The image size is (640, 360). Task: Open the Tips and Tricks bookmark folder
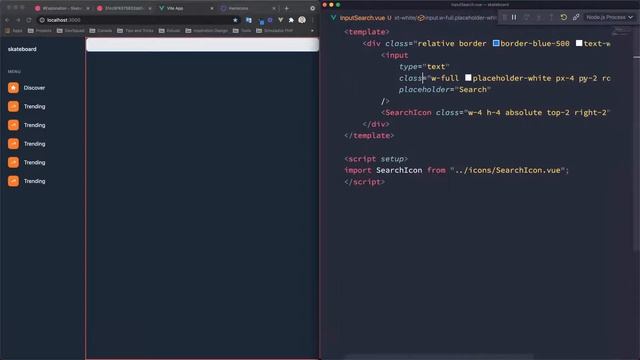coord(136,31)
